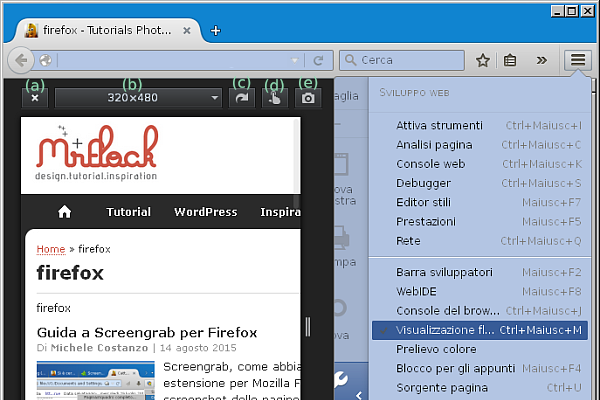Open a new tab with the plus button
Image resolution: width=600 pixels, height=400 pixels.
pyautogui.click(x=216, y=29)
